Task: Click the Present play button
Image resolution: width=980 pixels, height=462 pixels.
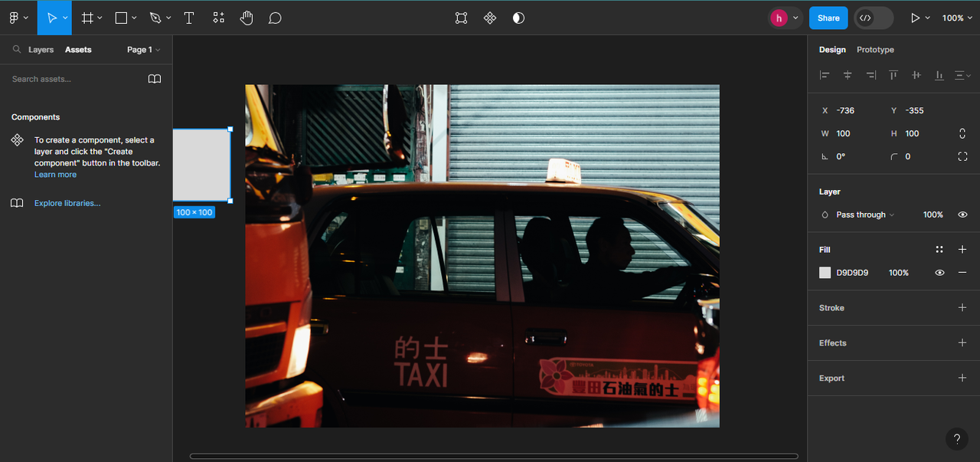Action: tap(915, 18)
